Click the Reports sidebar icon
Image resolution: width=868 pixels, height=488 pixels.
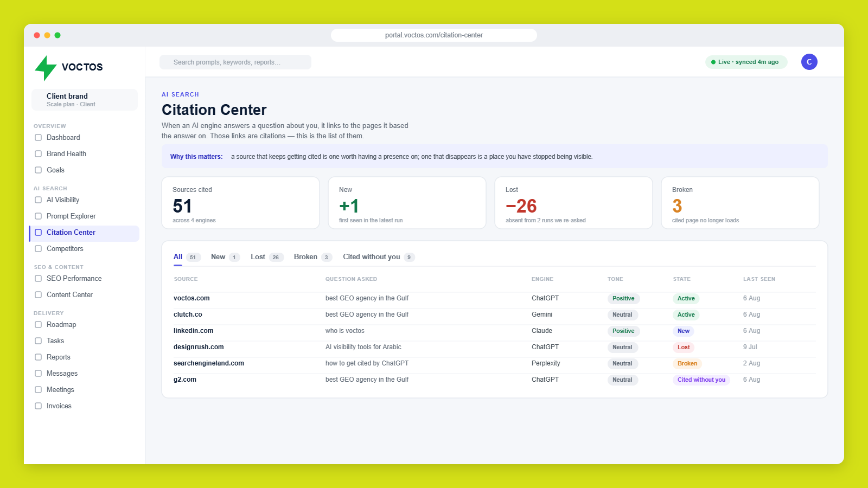click(x=38, y=357)
